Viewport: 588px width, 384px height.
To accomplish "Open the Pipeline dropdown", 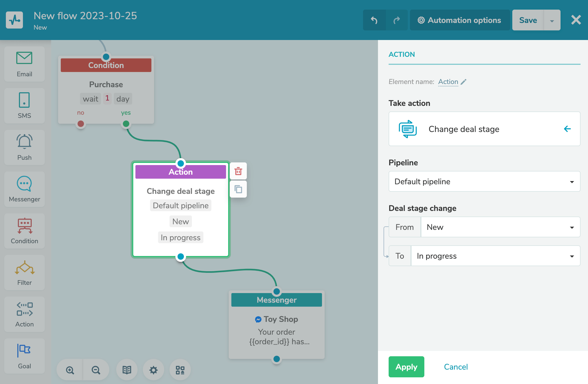I will tap(484, 182).
